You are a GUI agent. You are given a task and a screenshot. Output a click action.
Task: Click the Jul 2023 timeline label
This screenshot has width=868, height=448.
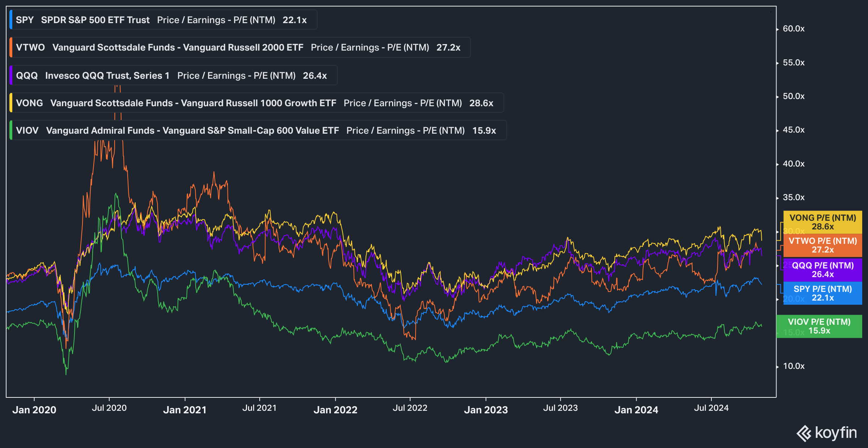[560, 408]
